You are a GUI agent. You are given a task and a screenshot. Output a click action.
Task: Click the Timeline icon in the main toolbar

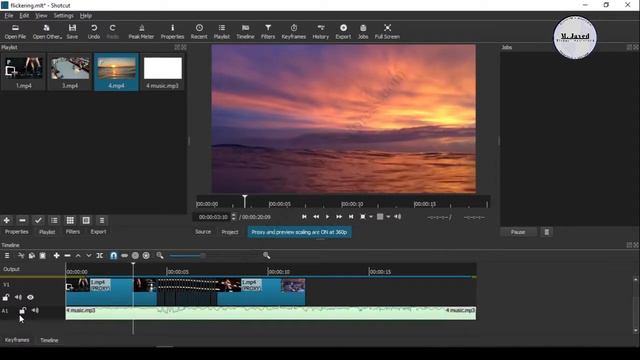coord(245,31)
